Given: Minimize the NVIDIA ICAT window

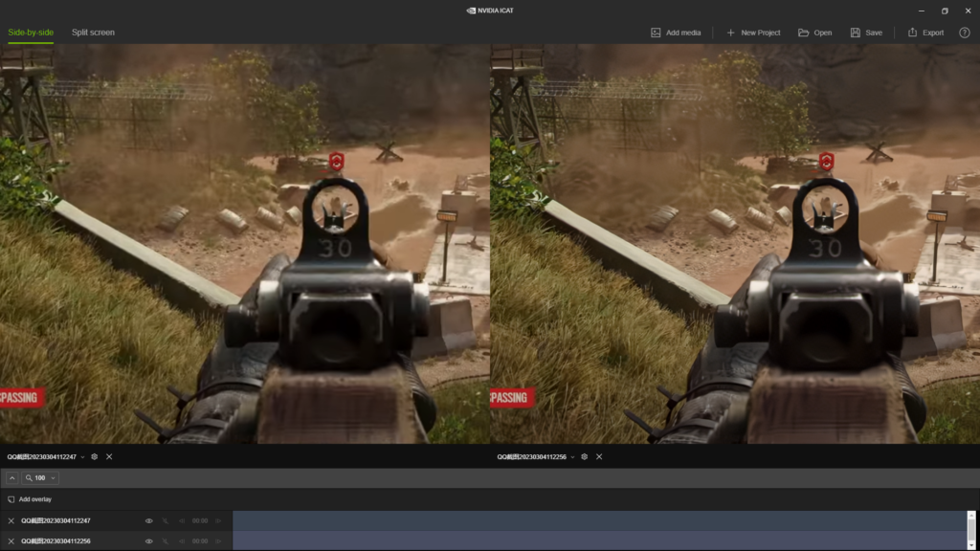Looking at the screenshot, I should click(922, 11).
